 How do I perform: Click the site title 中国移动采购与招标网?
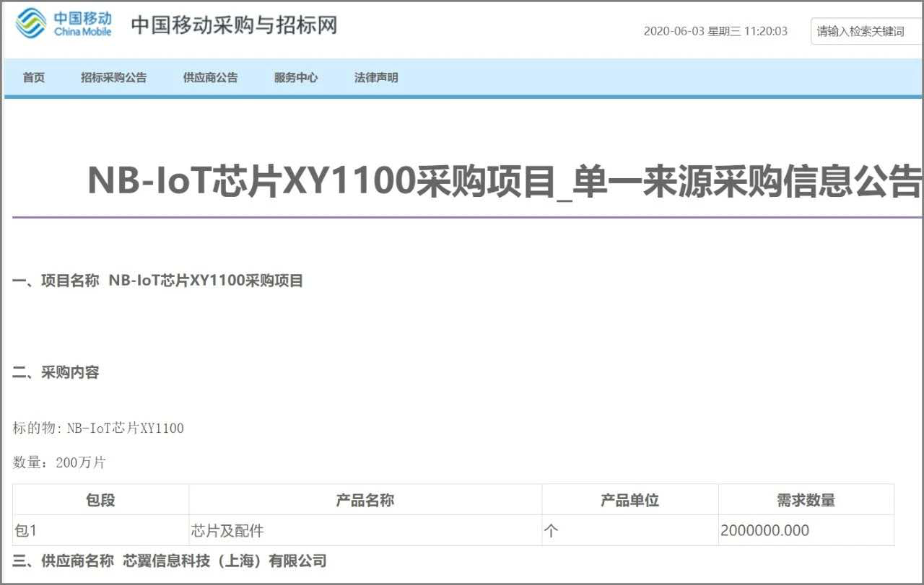[234, 25]
